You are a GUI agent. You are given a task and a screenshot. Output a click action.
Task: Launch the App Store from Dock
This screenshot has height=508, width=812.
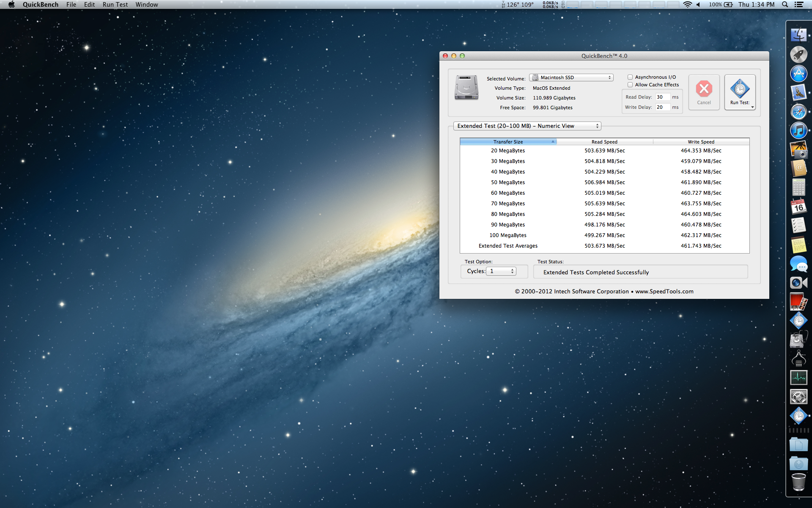[x=798, y=74]
